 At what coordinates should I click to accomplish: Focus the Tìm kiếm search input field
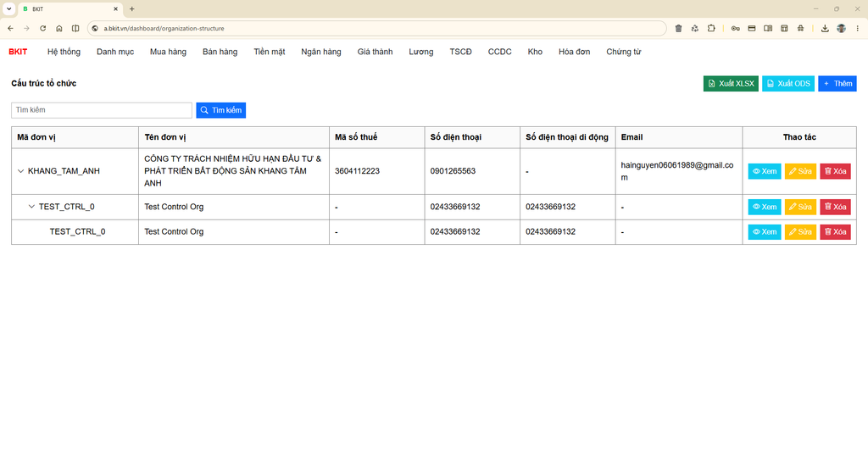102,110
